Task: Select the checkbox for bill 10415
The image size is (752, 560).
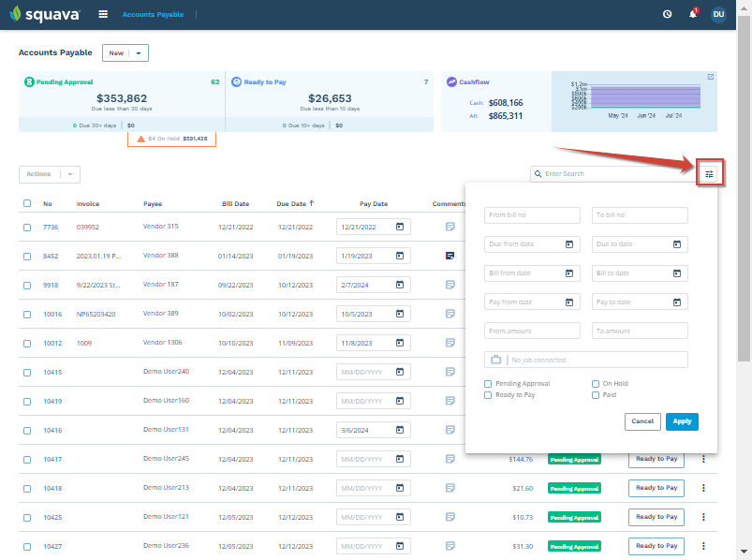Action: click(x=27, y=373)
